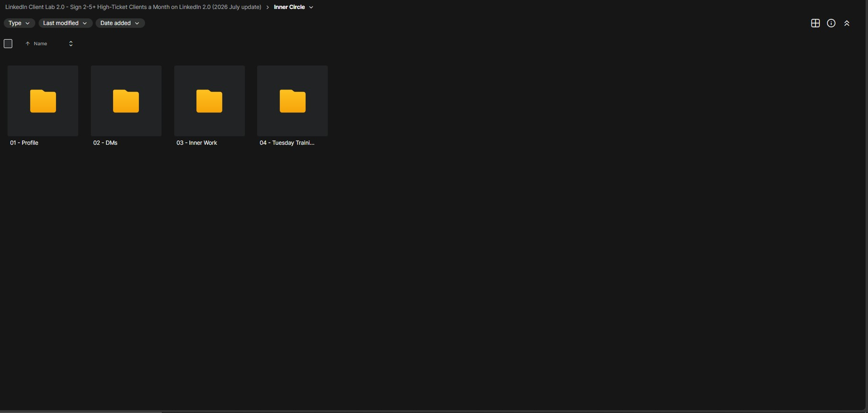Expand the Type filter dropdown
868x413 pixels.
pos(19,23)
